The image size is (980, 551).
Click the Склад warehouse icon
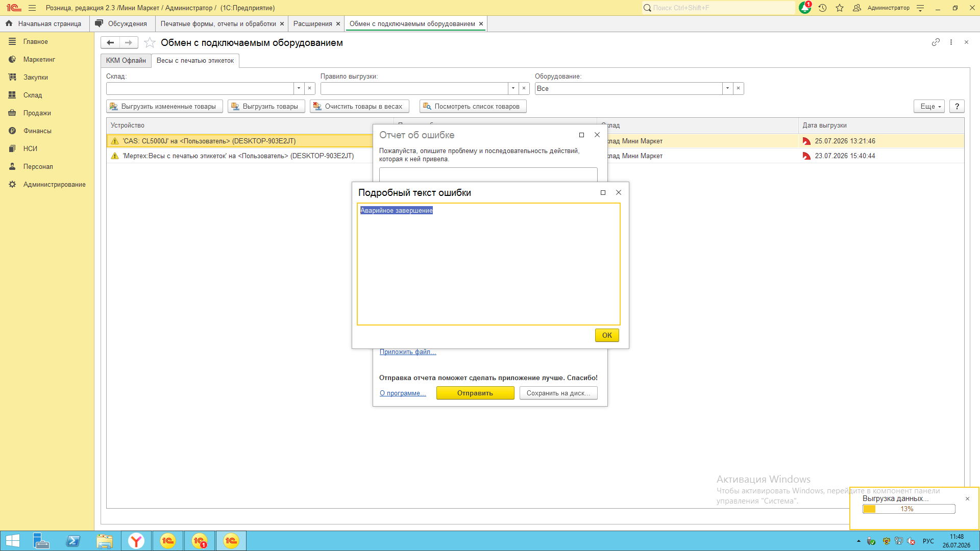pyautogui.click(x=12, y=95)
